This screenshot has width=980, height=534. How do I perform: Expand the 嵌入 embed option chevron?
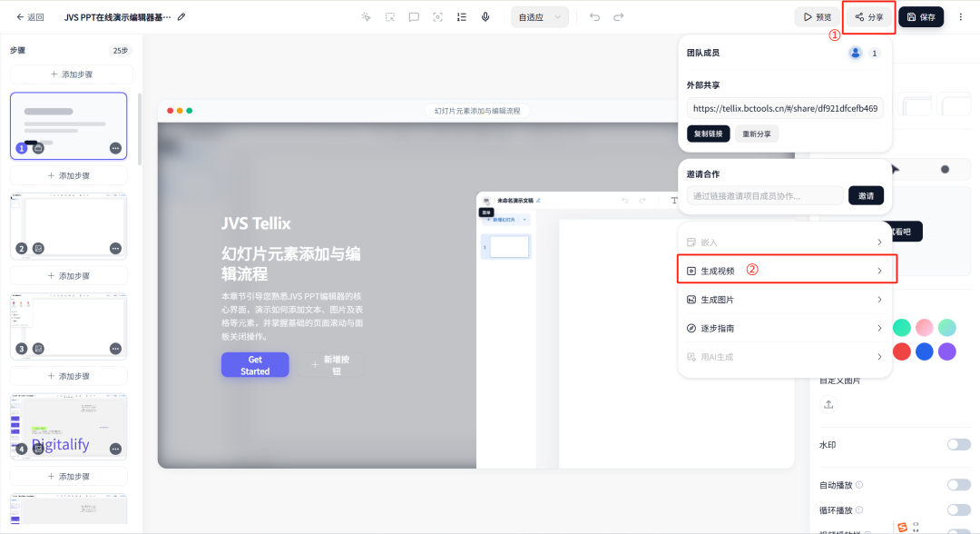879,242
